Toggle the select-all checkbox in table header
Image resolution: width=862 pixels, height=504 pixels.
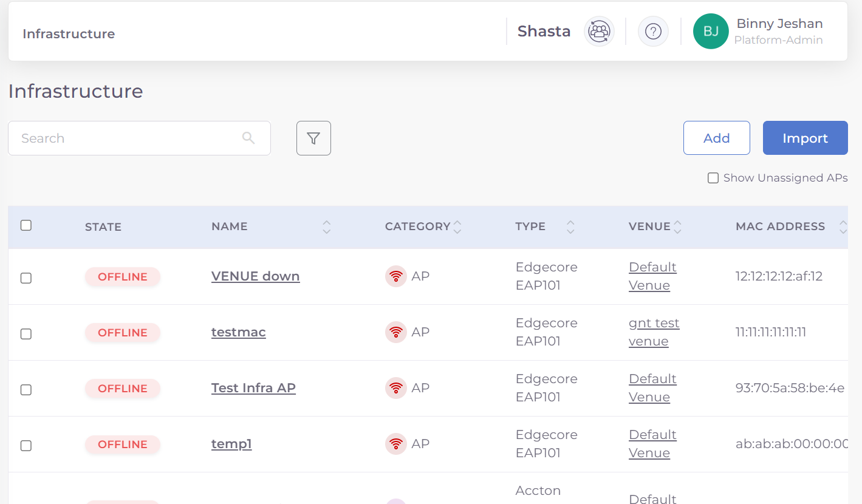tap(26, 225)
